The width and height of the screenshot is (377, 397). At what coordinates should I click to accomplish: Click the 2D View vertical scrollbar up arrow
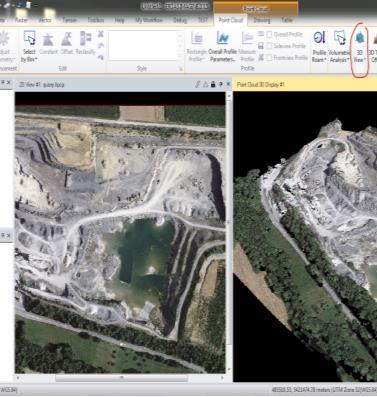[x=229, y=96]
